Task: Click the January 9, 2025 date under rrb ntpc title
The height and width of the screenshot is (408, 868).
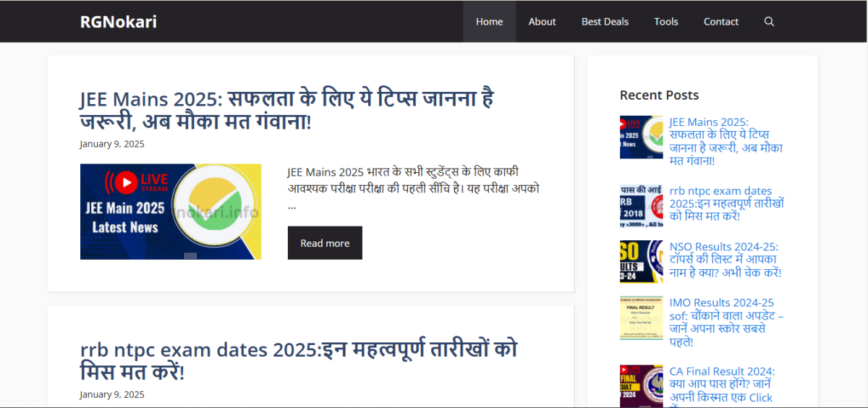Action: click(x=112, y=395)
